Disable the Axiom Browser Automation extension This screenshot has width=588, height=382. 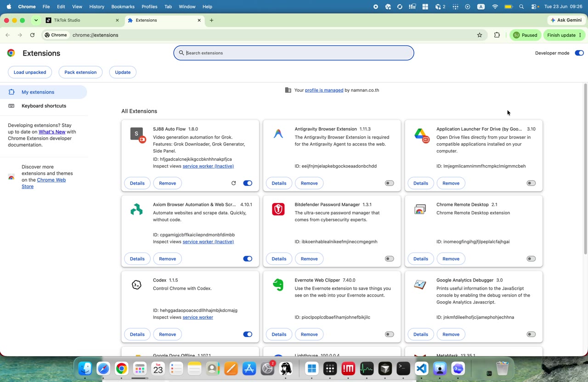coord(248,258)
